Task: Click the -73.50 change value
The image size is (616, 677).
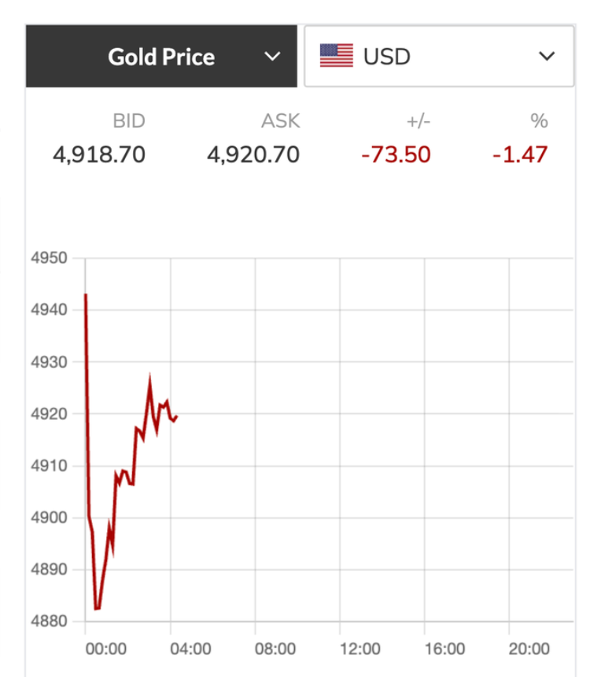Action: tap(396, 154)
